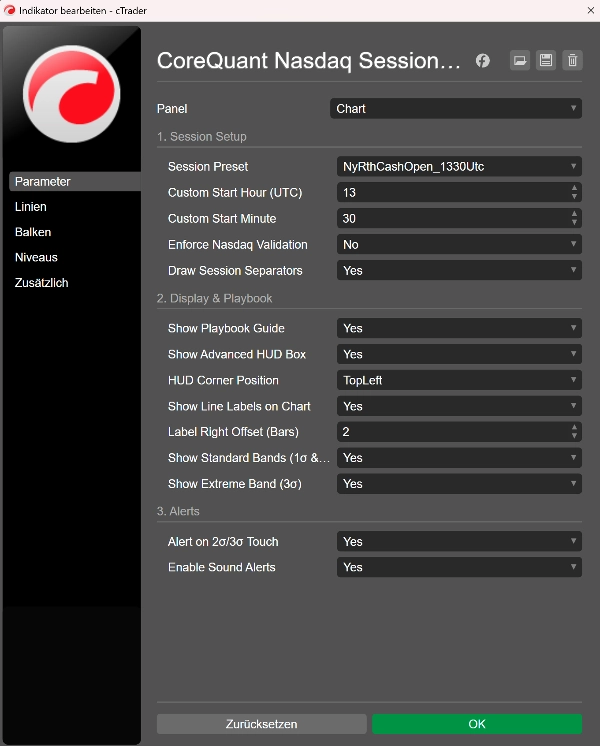
Task: Click the '3. Alerts' section heading
Action: pyautogui.click(x=178, y=511)
